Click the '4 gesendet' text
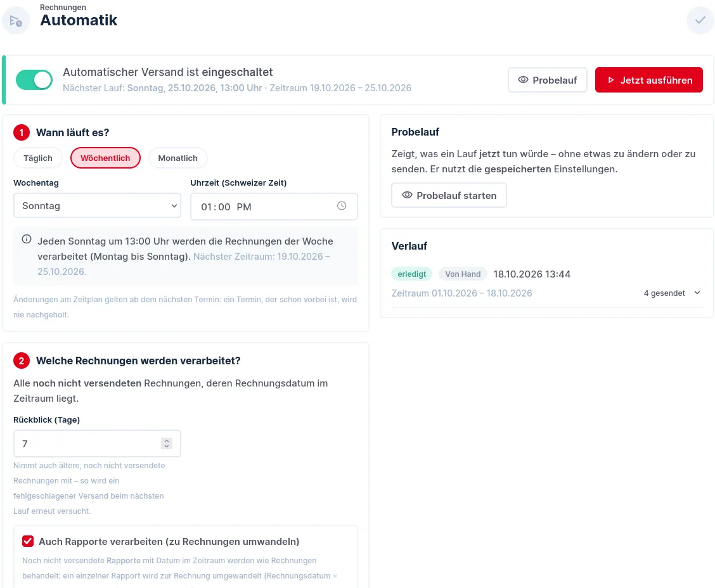The width and height of the screenshot is (715, 588). (x=664, y=293)
